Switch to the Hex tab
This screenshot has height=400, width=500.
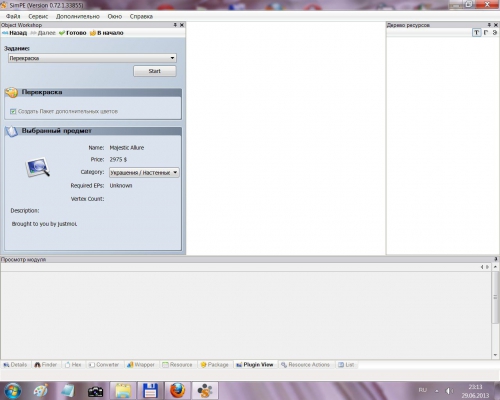(73, 365)
